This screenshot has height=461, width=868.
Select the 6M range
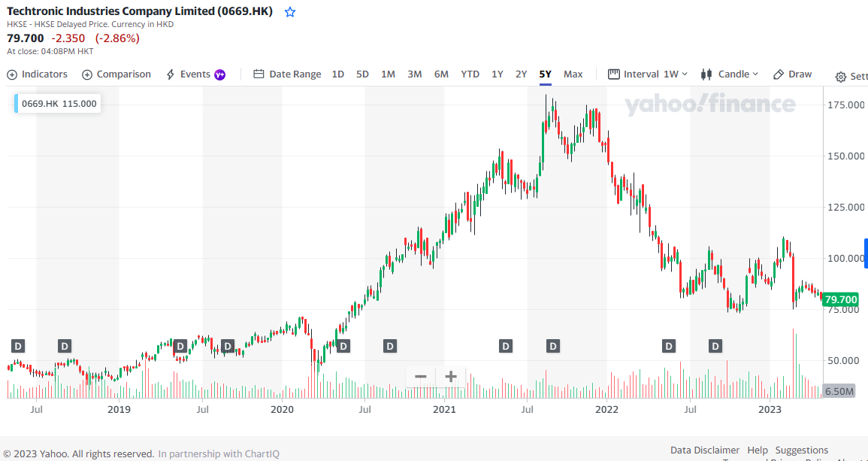pos(441,74)
